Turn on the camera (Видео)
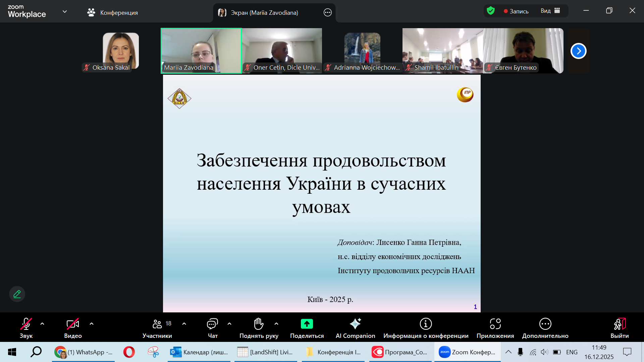Viewport: 644px width, 362px height. pos(73,327)
